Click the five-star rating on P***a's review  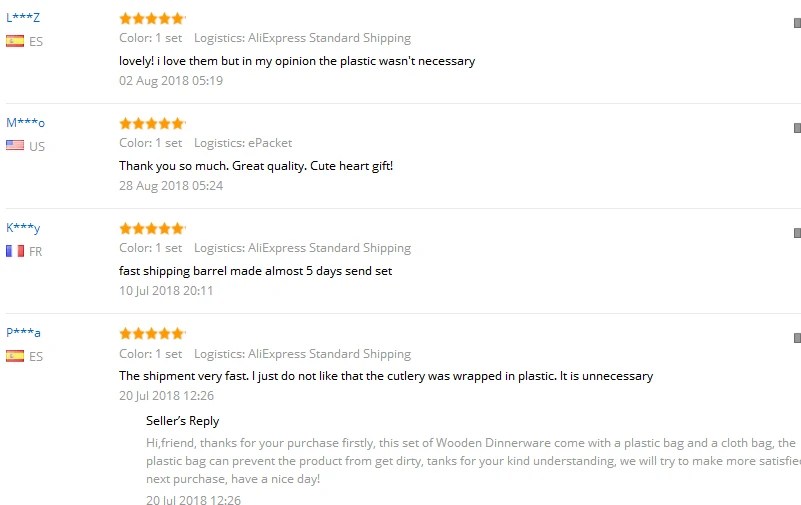pos(152,333)
